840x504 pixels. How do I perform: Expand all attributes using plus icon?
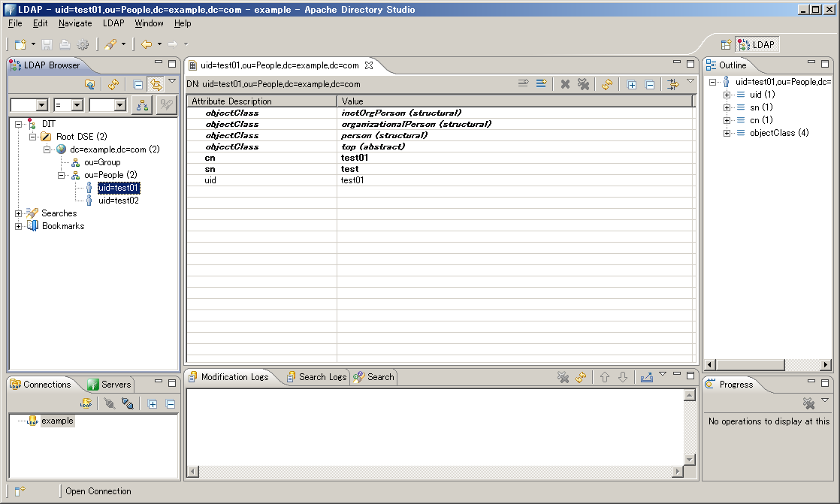632,83
